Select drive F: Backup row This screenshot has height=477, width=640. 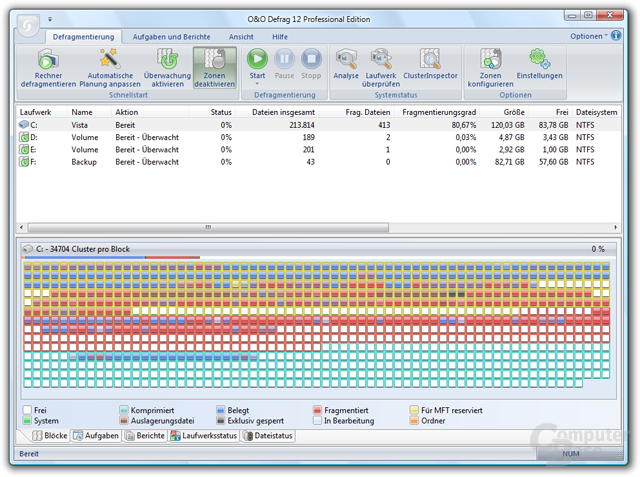tap(318, 162)
